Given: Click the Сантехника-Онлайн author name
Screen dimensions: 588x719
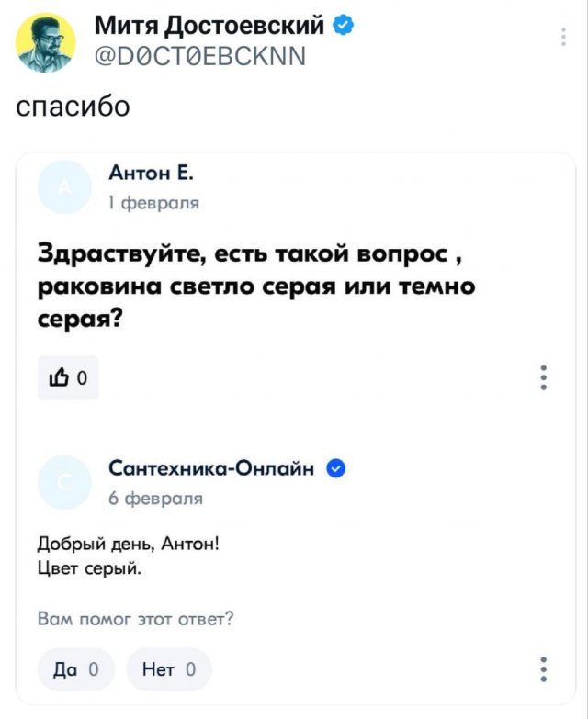Looking at the screenshot, I should click(x=211, y=470).
